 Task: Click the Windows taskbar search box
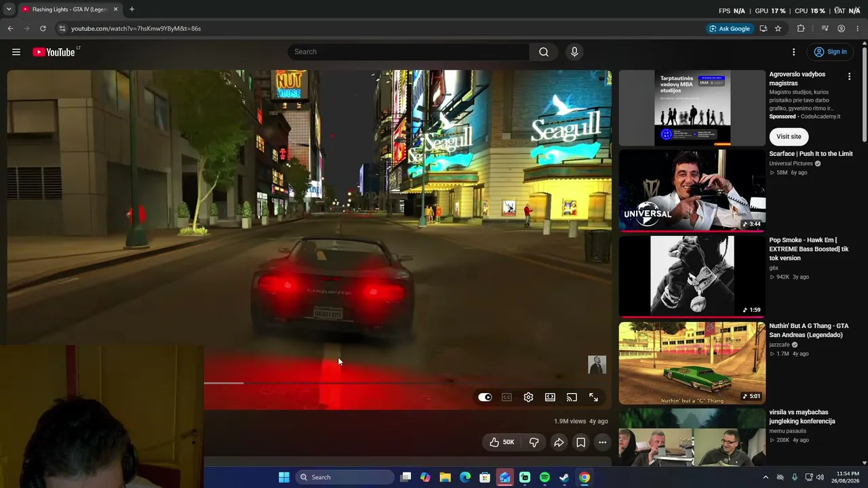[345, 477]
